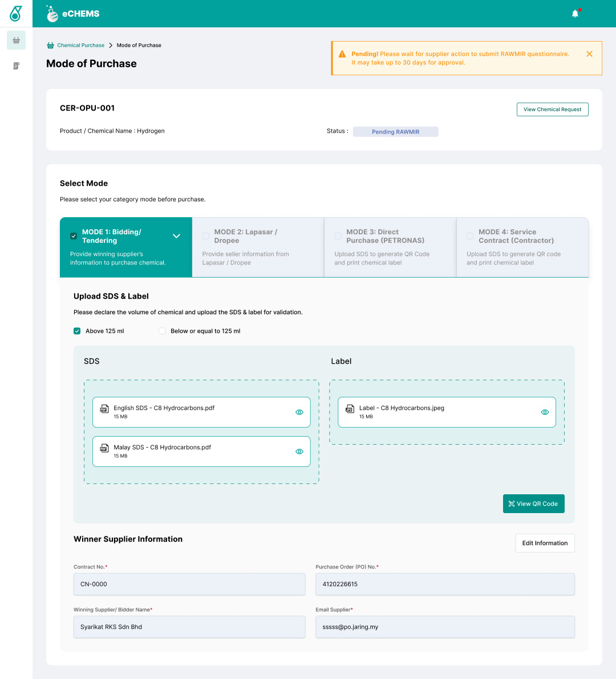Select MODE 4: Service Contract tab
Viewport: 616px width, 679px height.
coord(522,247)
